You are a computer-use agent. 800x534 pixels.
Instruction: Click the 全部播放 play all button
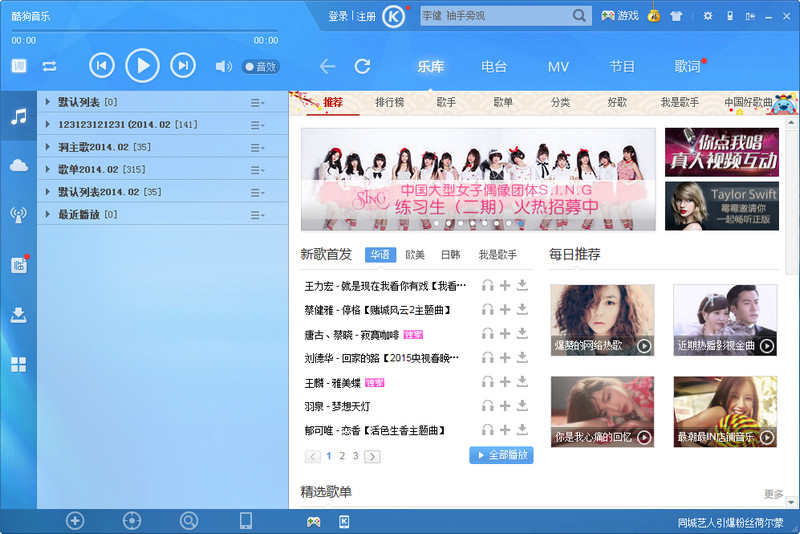pos(501,456)
